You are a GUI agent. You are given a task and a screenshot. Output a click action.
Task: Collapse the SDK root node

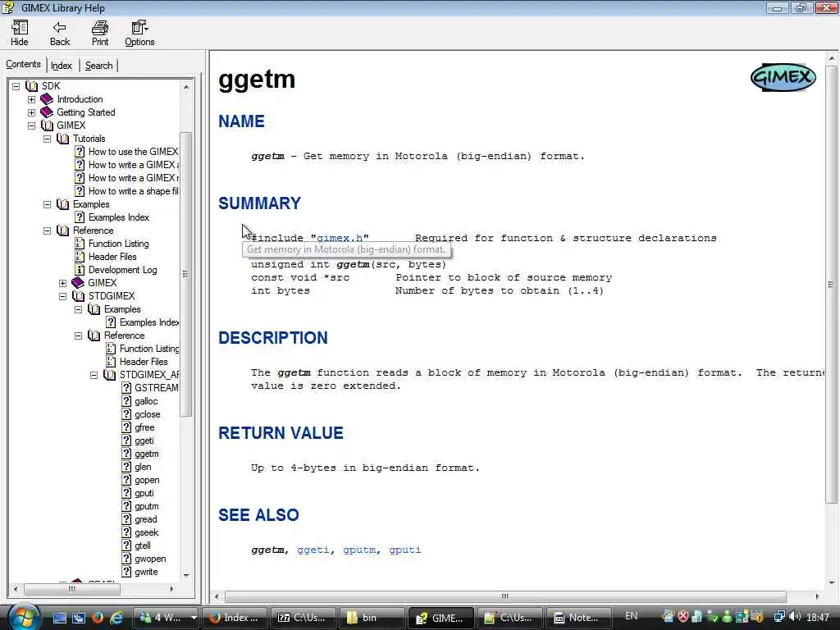point(16,85)
